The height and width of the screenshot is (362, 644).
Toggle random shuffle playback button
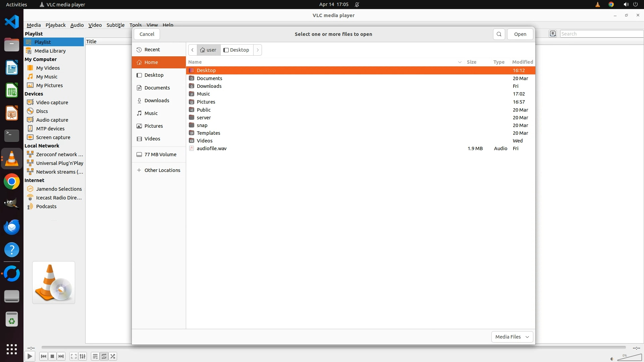click(x=113, y=356)
